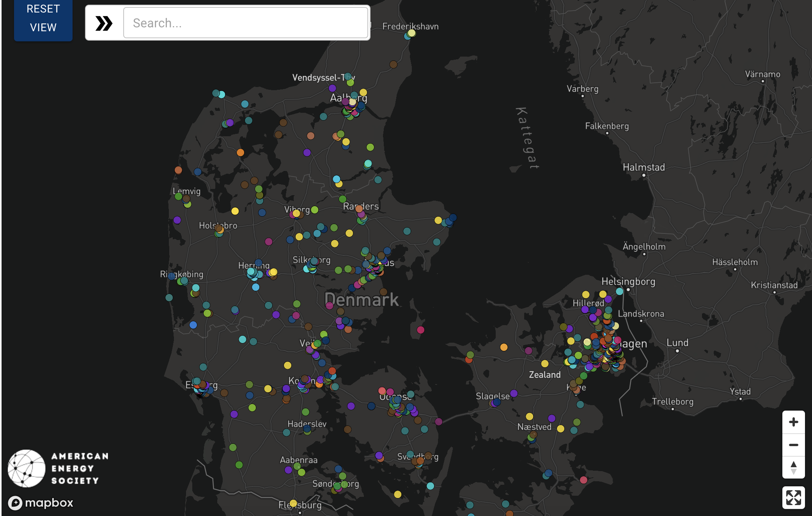Click the American Energy Society text logo
The height and width of the screenshot is (516, 812).
(x=80, y=468)
